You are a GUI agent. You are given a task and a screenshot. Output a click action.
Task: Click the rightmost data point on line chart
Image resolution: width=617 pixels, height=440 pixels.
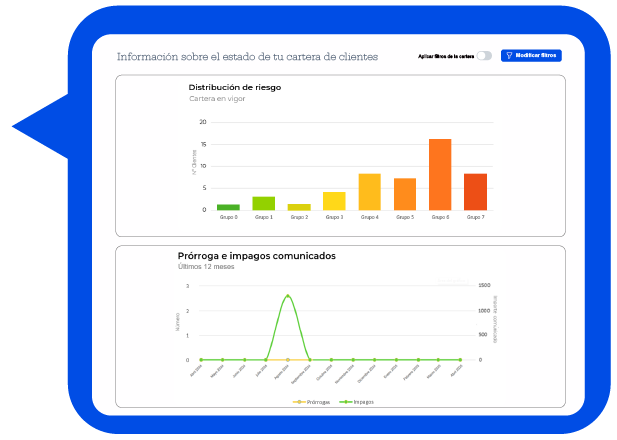(460, 359)
